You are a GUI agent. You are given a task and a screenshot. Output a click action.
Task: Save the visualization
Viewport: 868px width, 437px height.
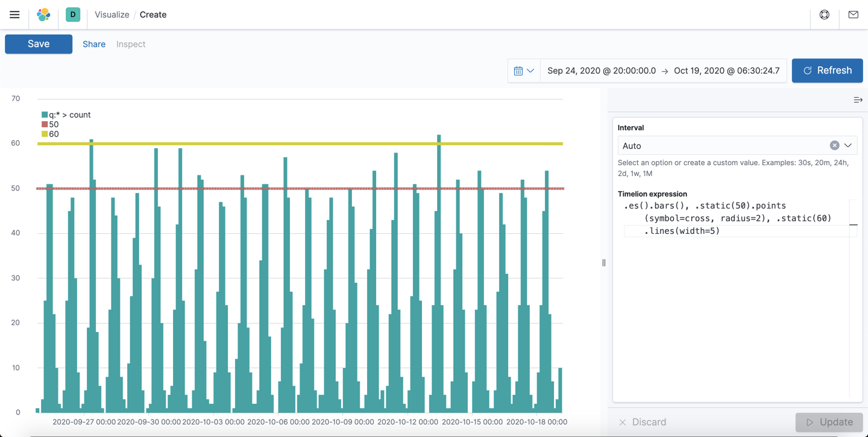click(x=38, y=43)
